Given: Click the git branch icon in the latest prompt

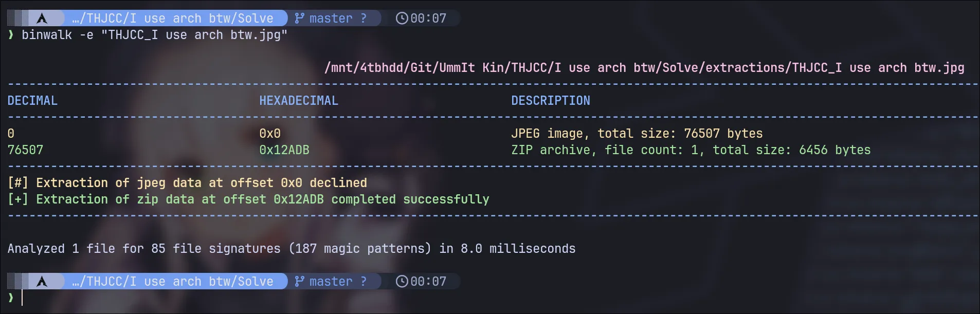Looking at the screenshot, I should pyautogui.click(x=299, y=282).
